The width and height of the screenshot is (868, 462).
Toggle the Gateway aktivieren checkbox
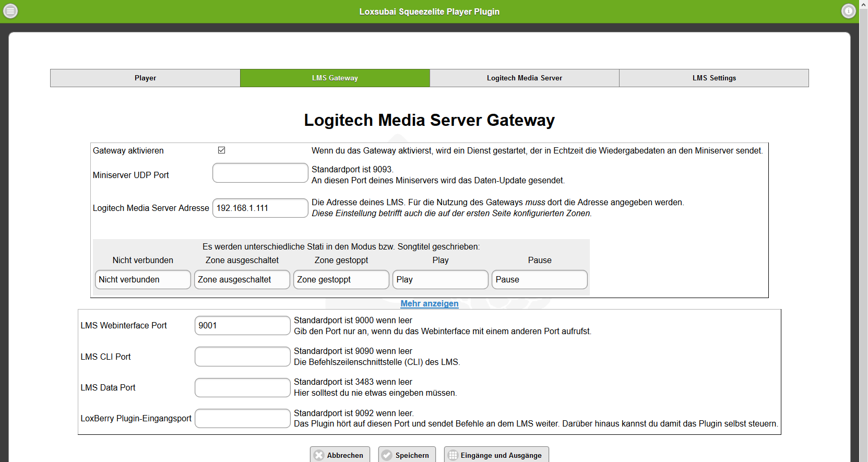click(221, 150)
